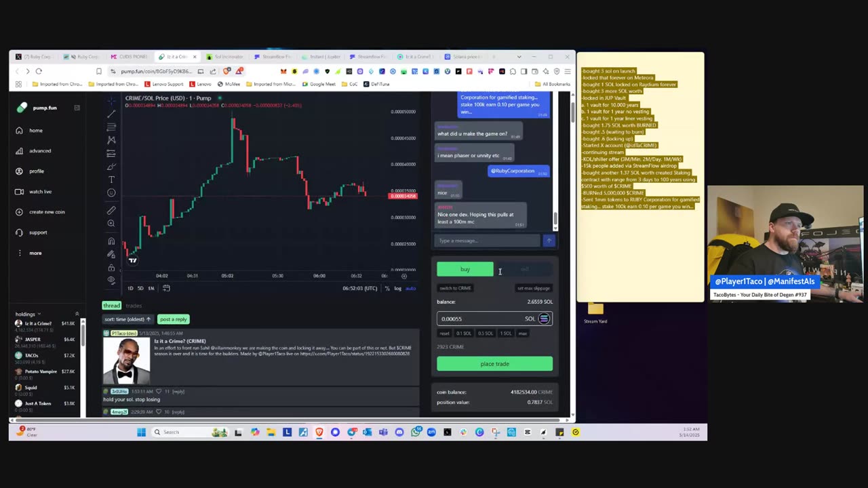Click the place trade button
The height and width of the screenshot is (488, 868).
point(494,364)
